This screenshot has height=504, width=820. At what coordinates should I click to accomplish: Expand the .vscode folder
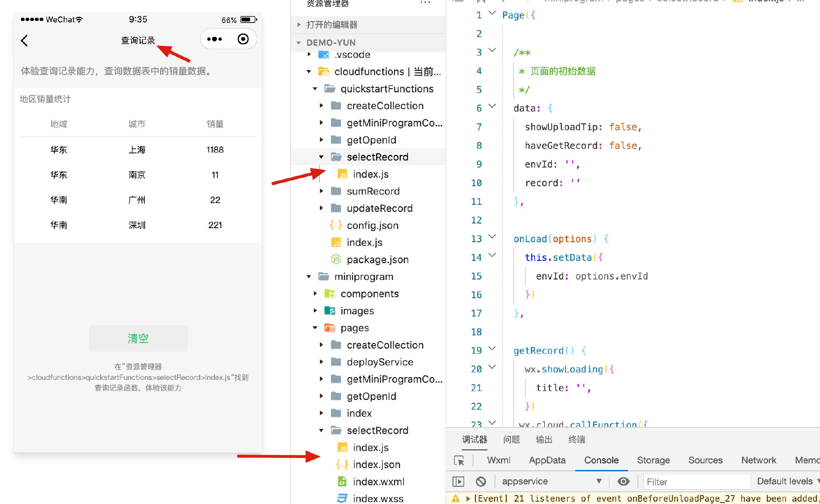[x=309, y=55]
